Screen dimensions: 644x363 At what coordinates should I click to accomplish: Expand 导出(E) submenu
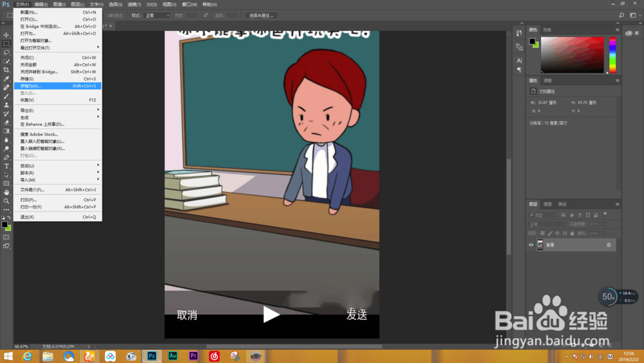[x=58, y=110]
